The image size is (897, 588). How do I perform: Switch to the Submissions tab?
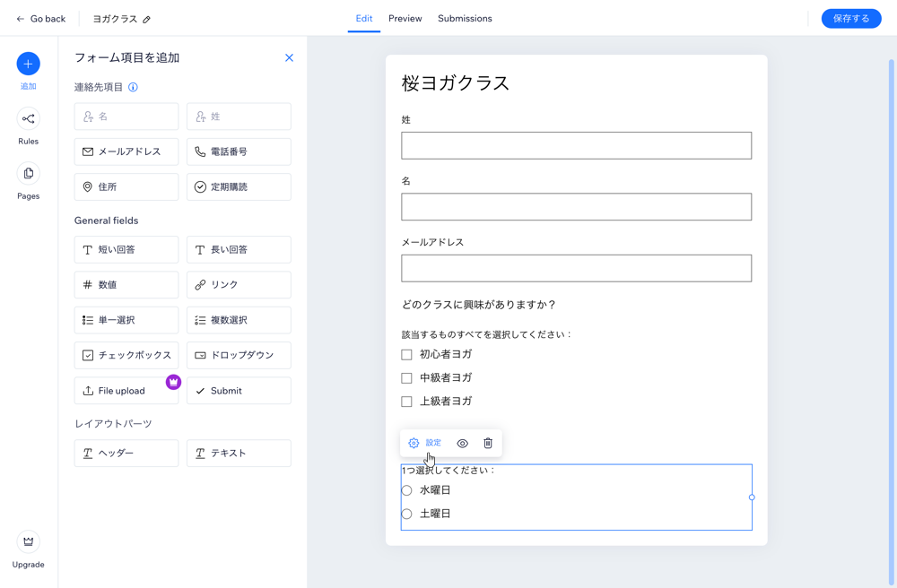click(x=465, y=19)
